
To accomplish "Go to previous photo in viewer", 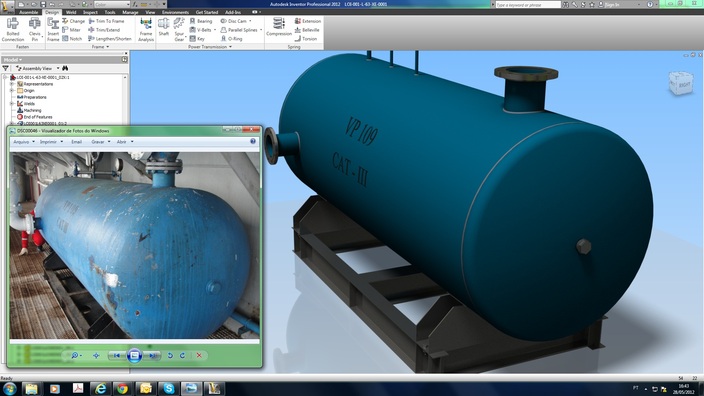I will point(117,356).
